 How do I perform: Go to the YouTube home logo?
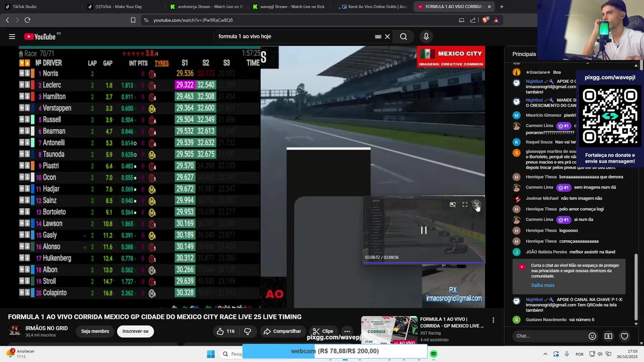coord(40,36)
